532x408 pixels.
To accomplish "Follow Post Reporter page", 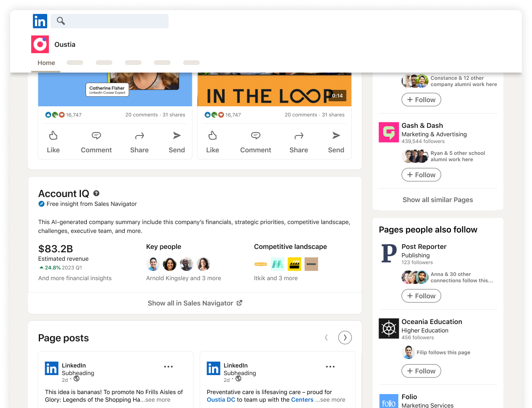I will tap(421, 296).
